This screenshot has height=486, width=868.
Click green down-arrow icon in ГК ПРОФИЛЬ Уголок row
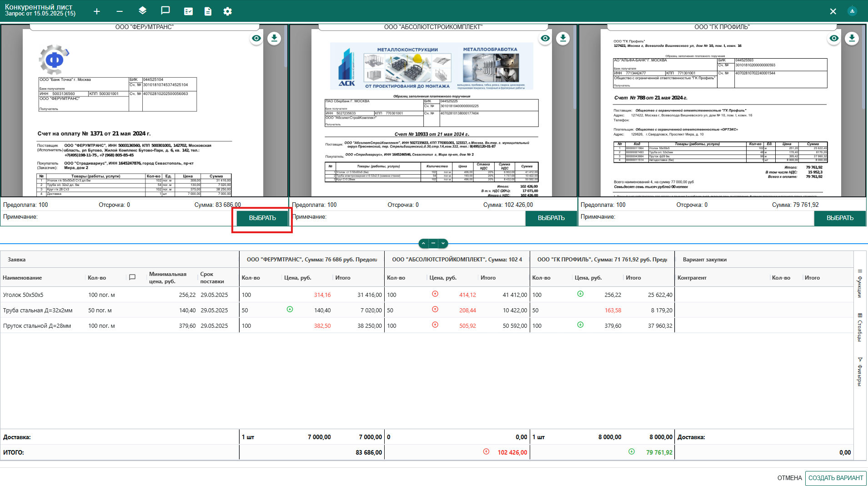[580, 294]
